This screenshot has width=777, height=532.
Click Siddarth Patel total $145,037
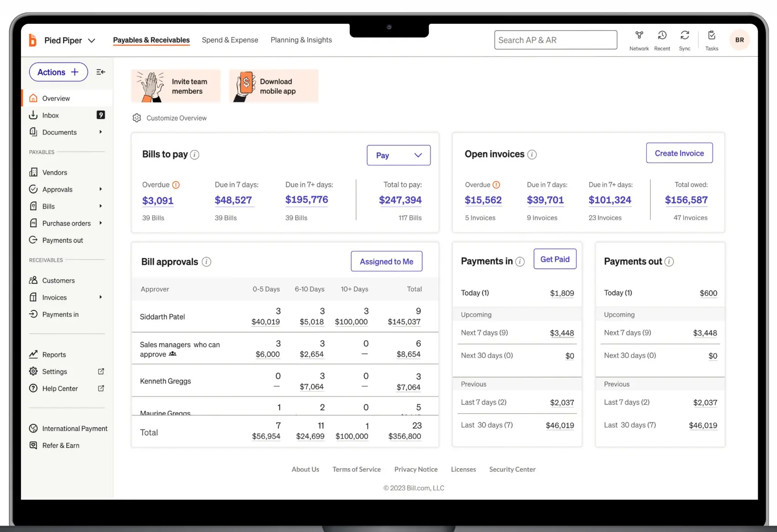(404, 322)
